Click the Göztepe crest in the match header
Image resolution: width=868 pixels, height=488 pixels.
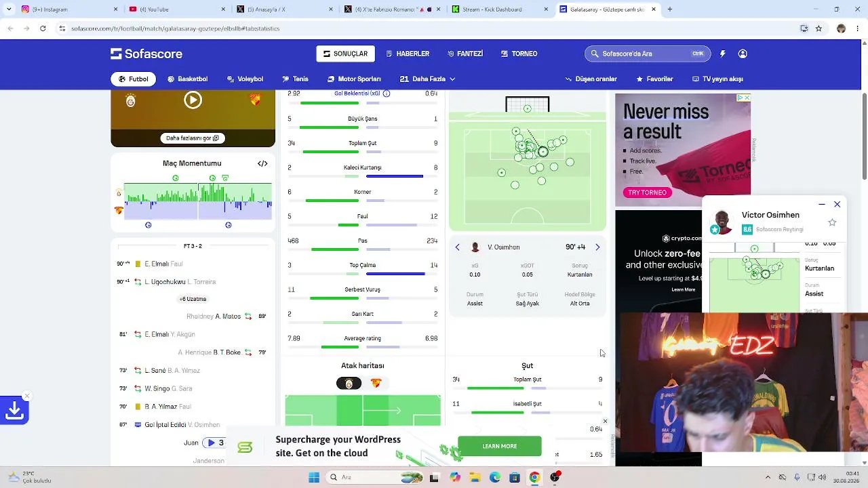point(255,100)
